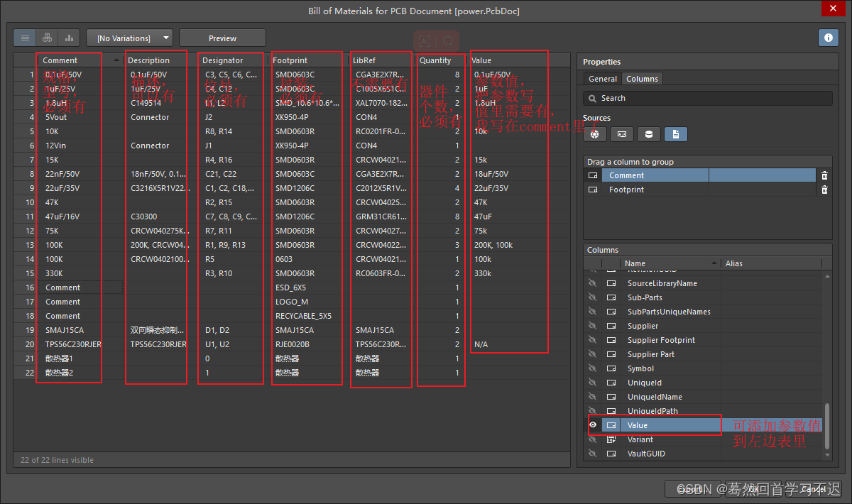Select the Columns tab
852x504 pixels.
642,79
